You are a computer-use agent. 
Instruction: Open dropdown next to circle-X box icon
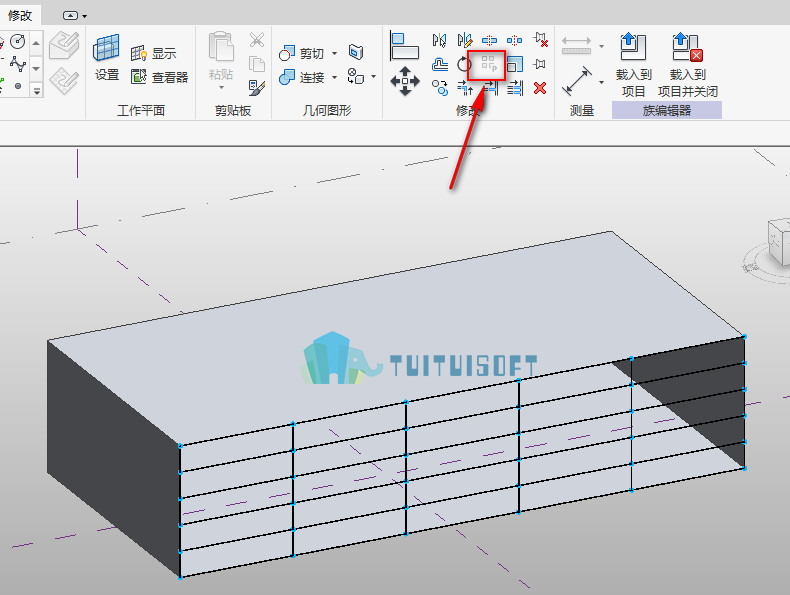point(373,77)
